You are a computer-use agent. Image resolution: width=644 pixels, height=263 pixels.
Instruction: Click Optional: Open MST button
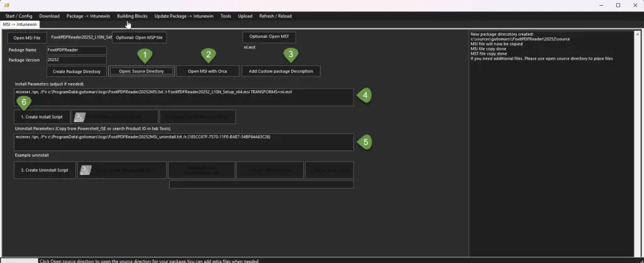(269, 36)
